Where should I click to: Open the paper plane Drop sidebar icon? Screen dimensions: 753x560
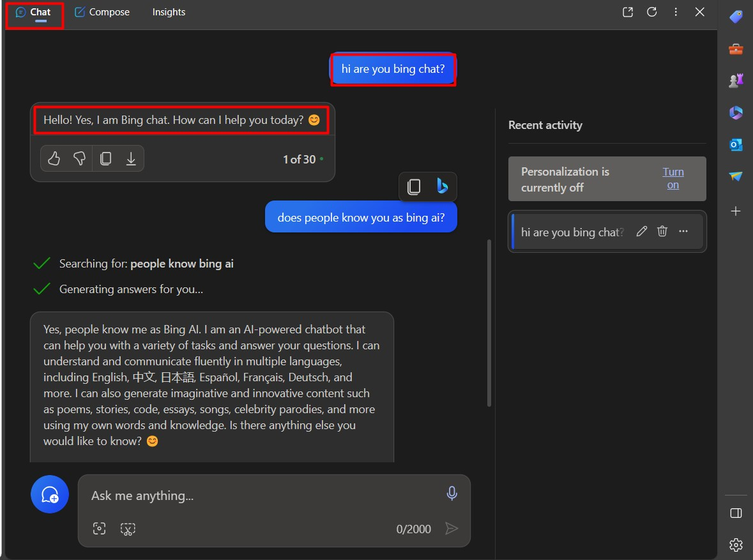click(x=736, y=176)
